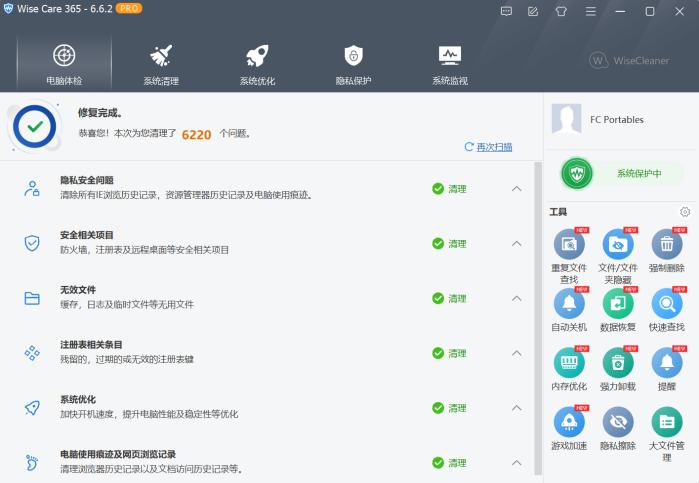Collapse the 安全相关项目 section chevron
The width and height of the screenshot is (699, 483).
(x=516, y=244)
